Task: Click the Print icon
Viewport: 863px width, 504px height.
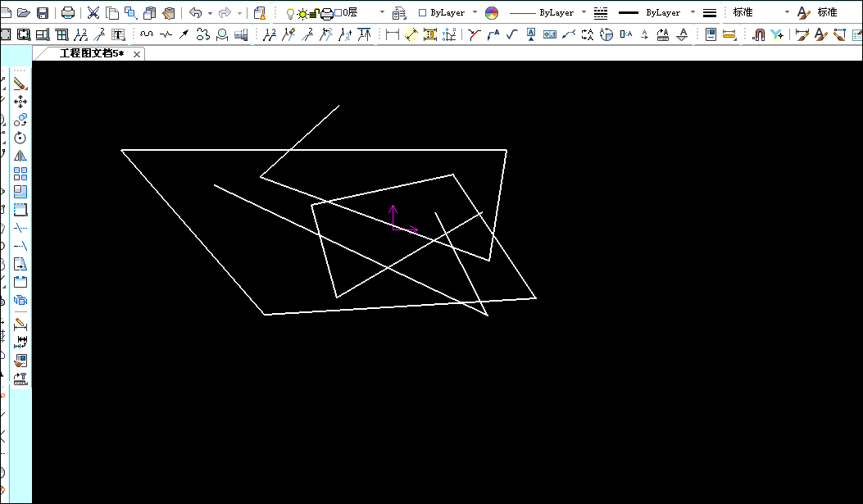Action: [x=68, y=13]
